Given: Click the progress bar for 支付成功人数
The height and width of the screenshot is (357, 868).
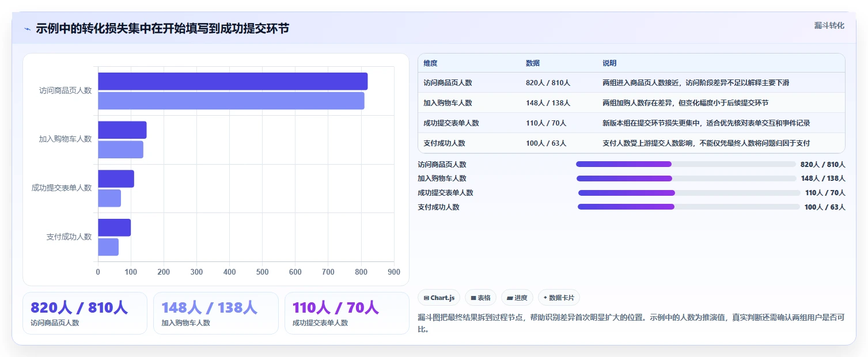Looking at the screenshot, I should pos(688,207).
